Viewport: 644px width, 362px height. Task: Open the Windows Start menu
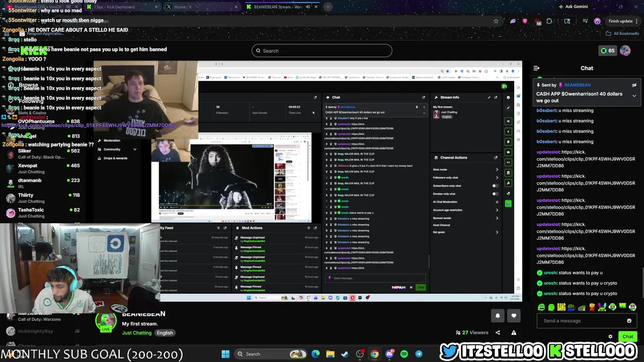[225, 354]
